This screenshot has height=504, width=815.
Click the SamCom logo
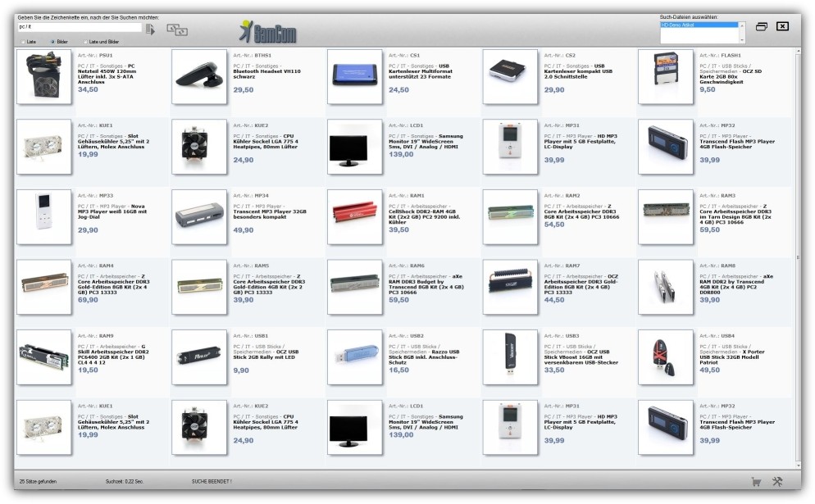pyautogui.click(x=268, y=32)
